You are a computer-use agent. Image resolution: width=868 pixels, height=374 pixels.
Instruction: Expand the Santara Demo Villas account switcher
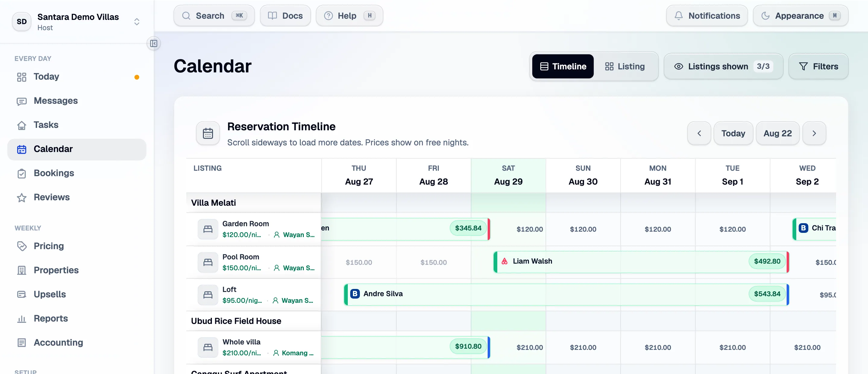click(x=137, y=22)
